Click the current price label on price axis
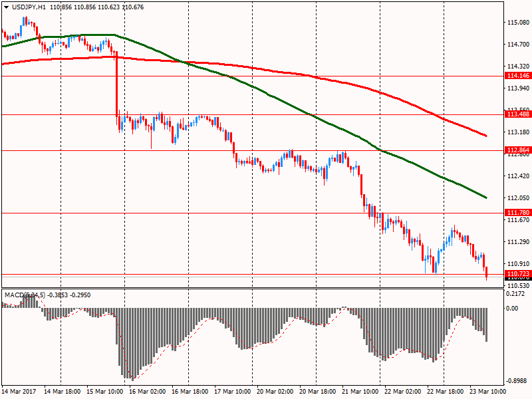The image size is (532, 399). tap(518, 279)
